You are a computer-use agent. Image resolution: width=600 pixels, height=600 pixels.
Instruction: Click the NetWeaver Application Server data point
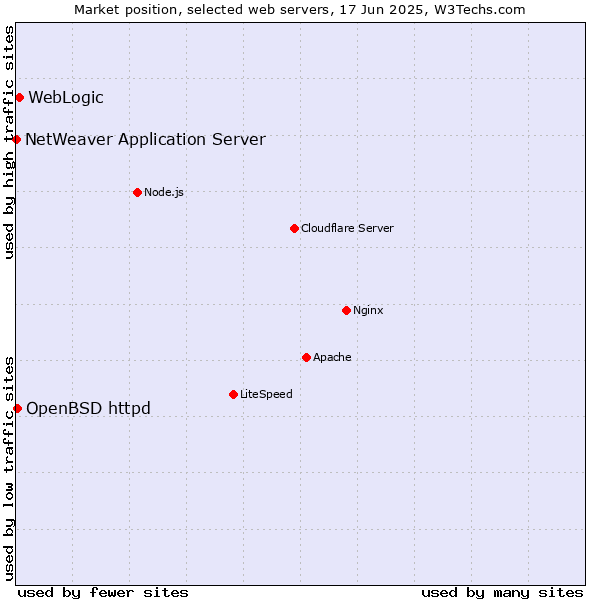coord(16,139)
